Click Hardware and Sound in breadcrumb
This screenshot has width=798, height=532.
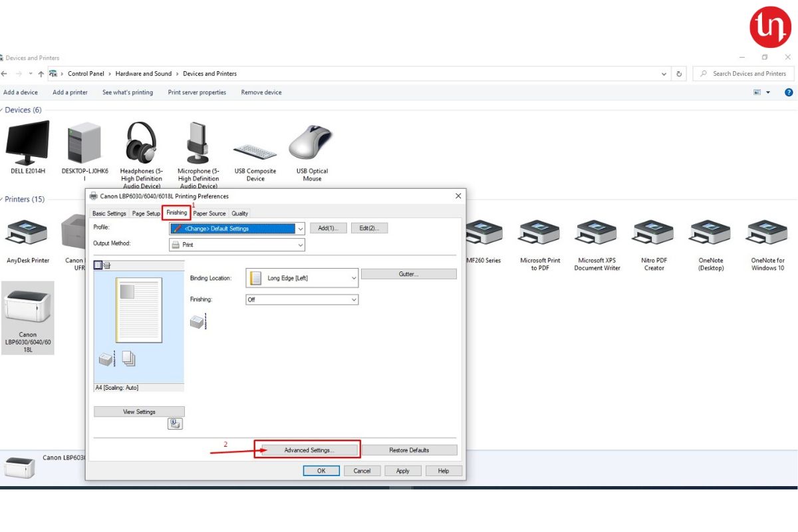pyautogui.click(x=144, y=74)
